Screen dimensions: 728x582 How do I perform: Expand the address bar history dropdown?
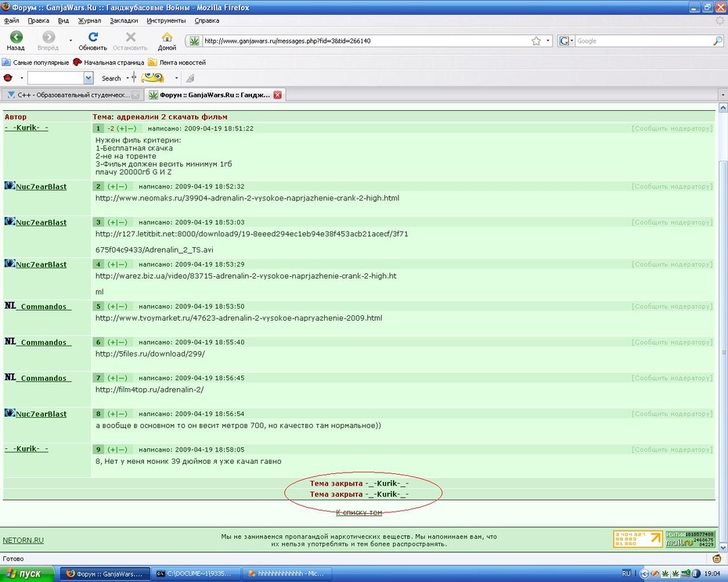[x=548, y=41]
